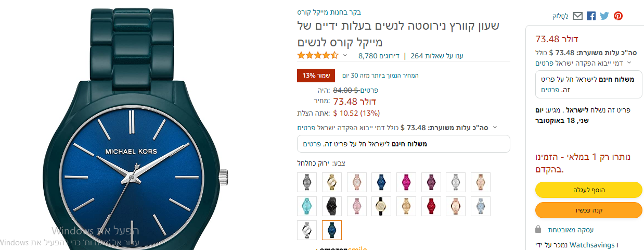Screen dimensions: 644x250
Task: Open the star rating summary
Action: tap(318, 55)
